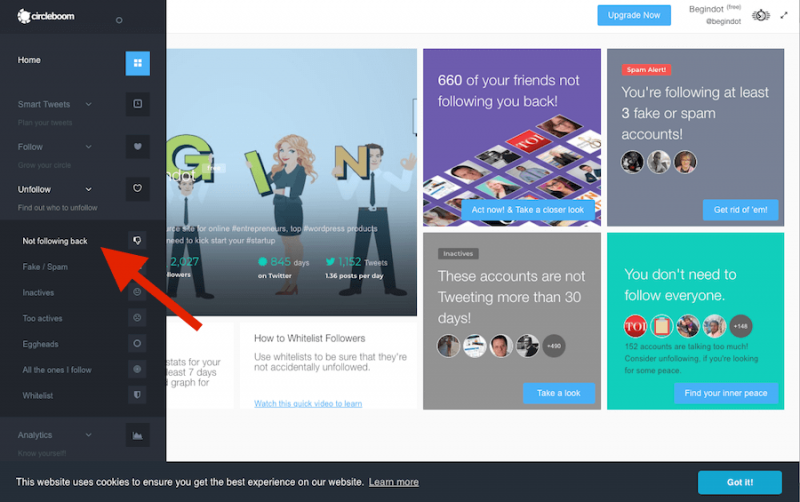Accept cookies with Got it! button
Viewport: 800px width, 502px height.
(x=740, y=482)
